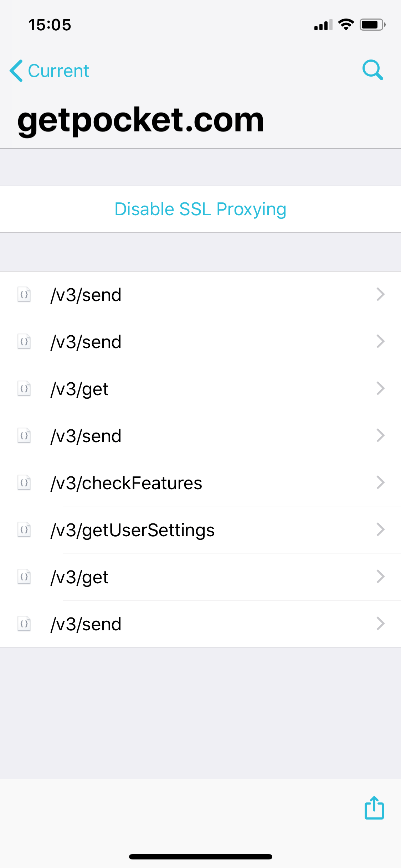Expand first /v3/send row chevron
401x868 pixels.
point(381,294)
